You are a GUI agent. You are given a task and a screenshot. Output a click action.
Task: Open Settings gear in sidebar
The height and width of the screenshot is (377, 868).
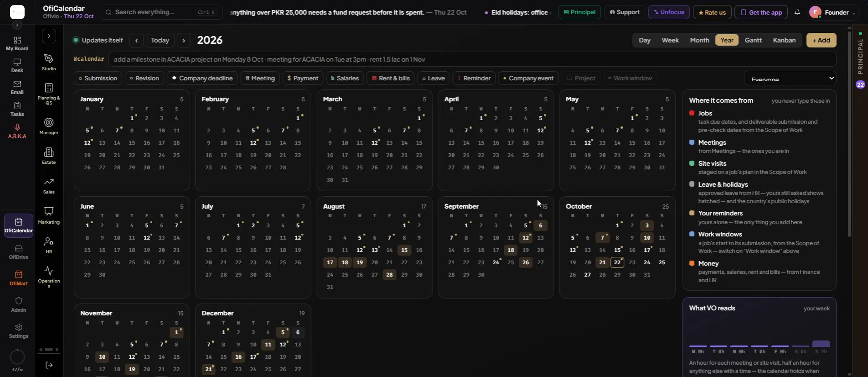point(19,331)
